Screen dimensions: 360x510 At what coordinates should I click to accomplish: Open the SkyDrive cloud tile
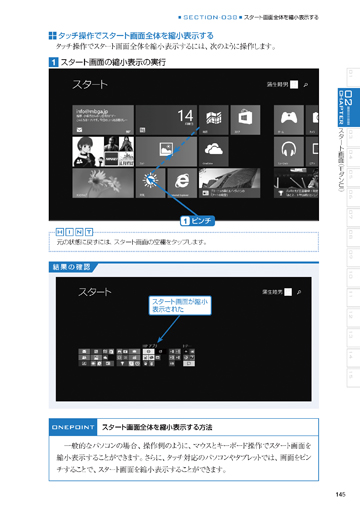[213, 152]
